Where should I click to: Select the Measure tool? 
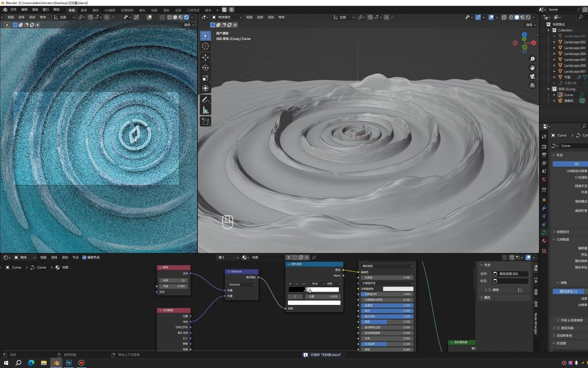pos(206,110)
